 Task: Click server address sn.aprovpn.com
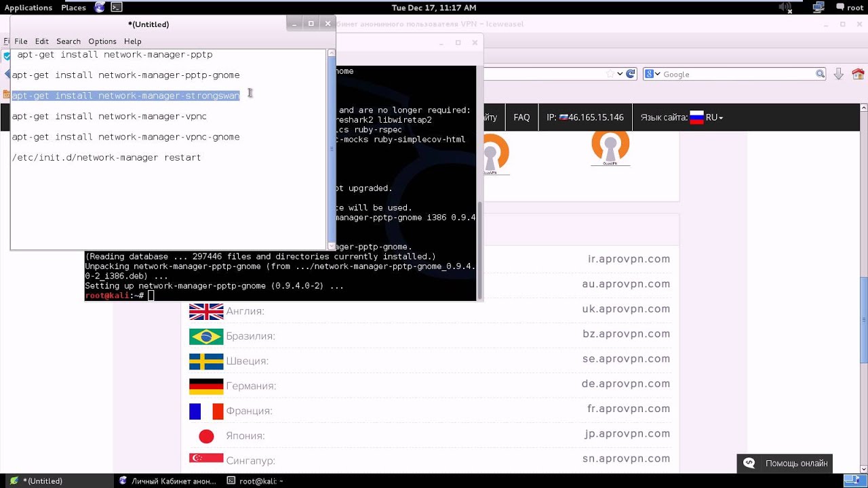(627, 459)
